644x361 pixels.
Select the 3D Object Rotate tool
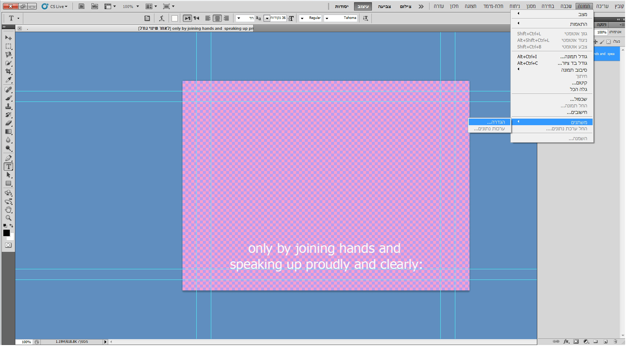pyautogui.click(x=8, y=193)
